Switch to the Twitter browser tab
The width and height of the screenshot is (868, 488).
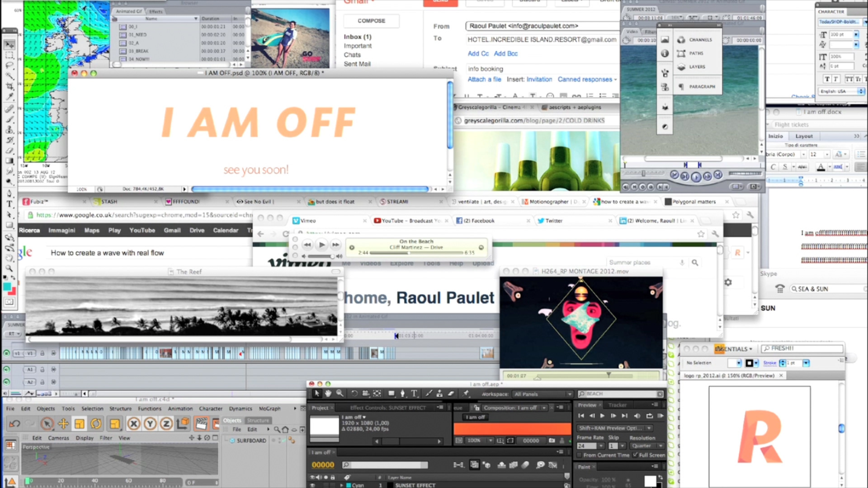point(554,221)
